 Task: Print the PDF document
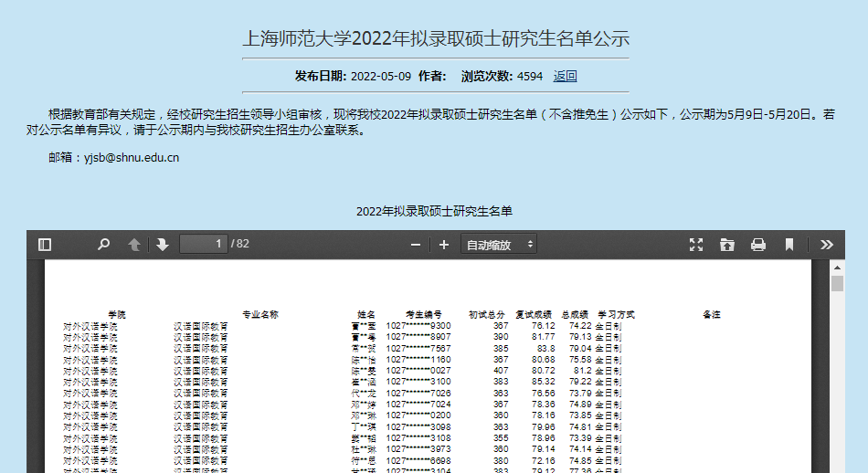pos(758,245)
